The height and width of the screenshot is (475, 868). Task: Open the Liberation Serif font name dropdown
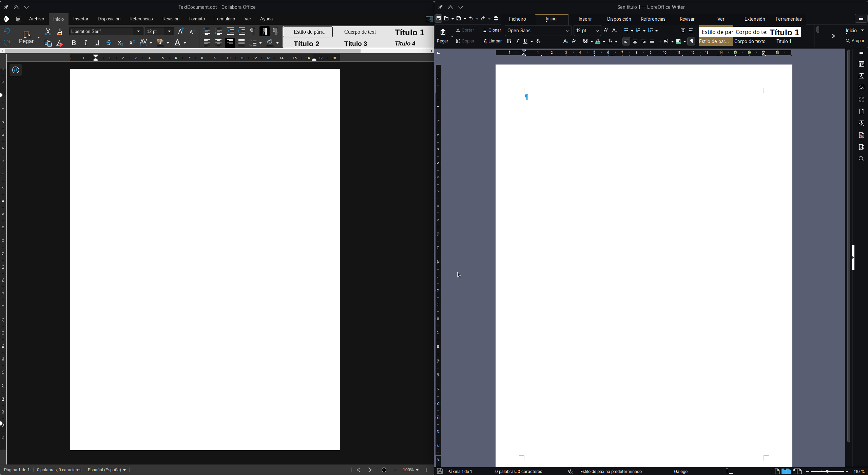tap(138, 31)
